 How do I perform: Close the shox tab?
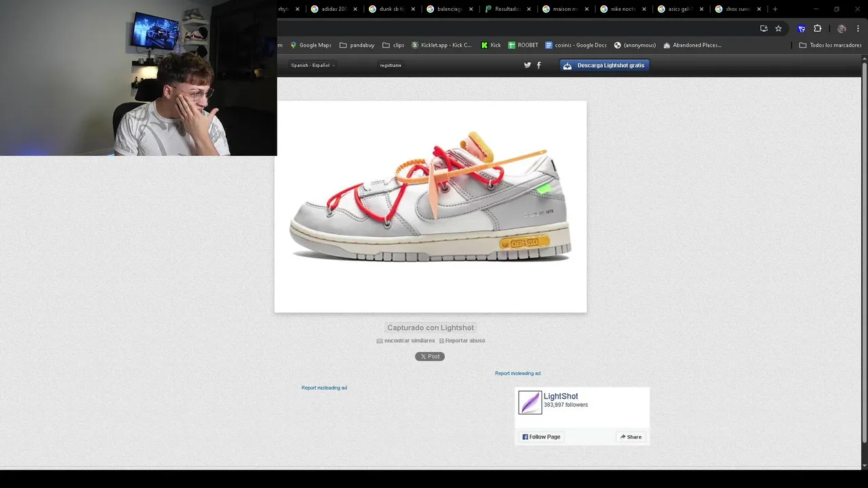click(759, 9)
